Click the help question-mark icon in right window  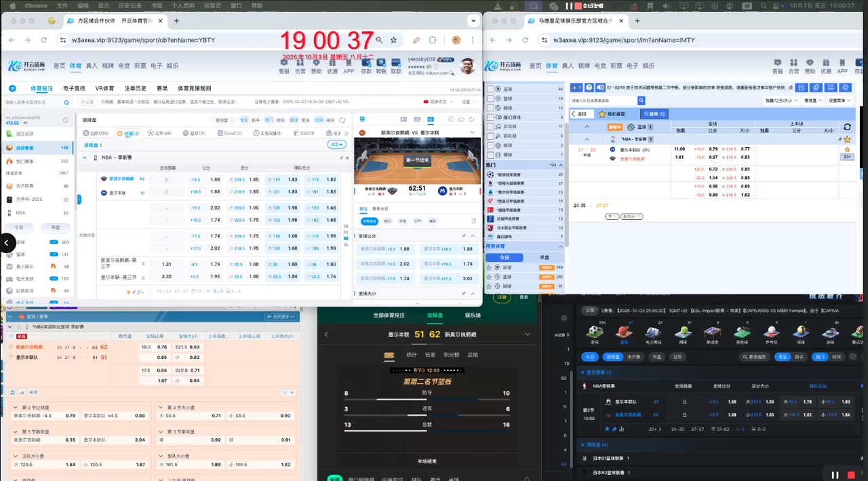pyautogui.click(x=589, y=88)
